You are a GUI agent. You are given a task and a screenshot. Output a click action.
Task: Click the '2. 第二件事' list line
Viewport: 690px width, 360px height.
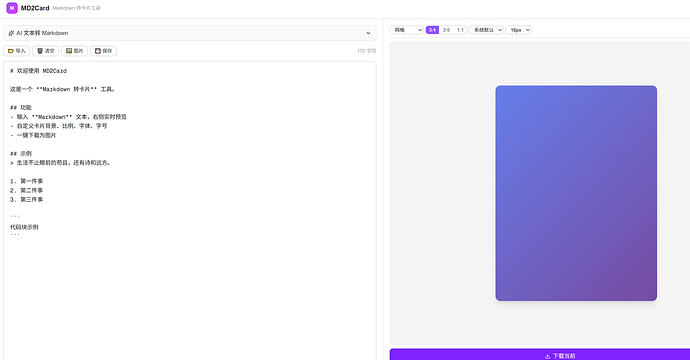tap(26, 190)
